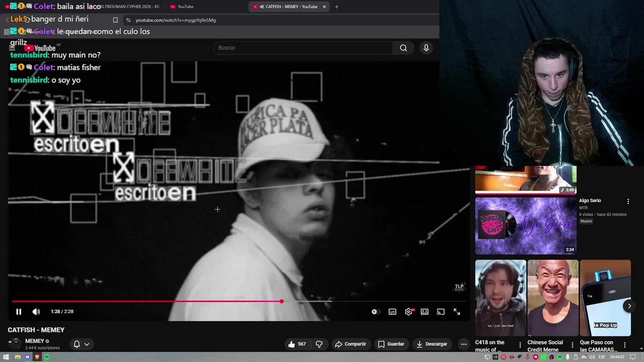Open File Explorer from the taskbar
The width and height of the screenshot is (644, 362).
17,357
